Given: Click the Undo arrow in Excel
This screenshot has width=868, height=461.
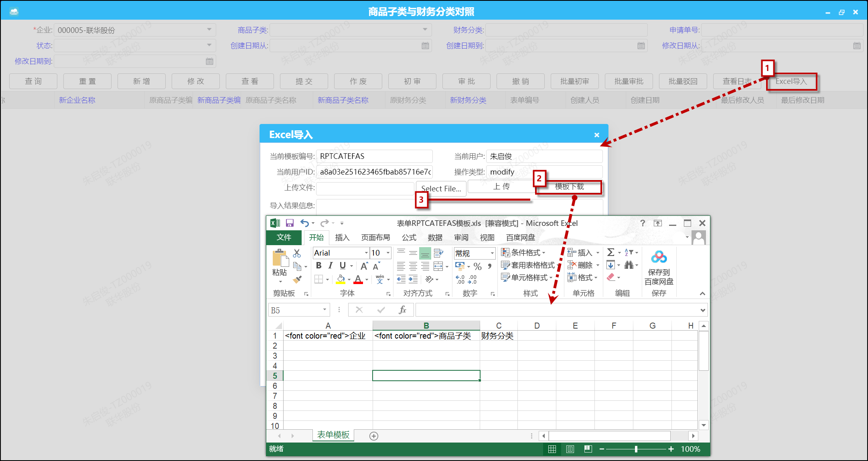Looking at the screenshot, I should [x=305, y=223].
